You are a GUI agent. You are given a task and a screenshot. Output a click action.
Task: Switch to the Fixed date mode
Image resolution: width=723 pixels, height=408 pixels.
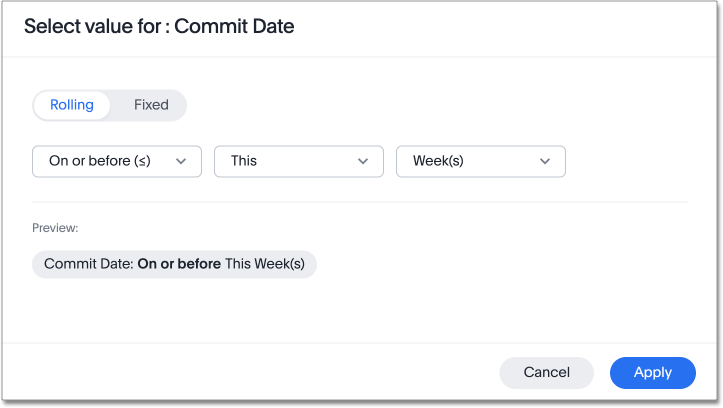(151, 105)
